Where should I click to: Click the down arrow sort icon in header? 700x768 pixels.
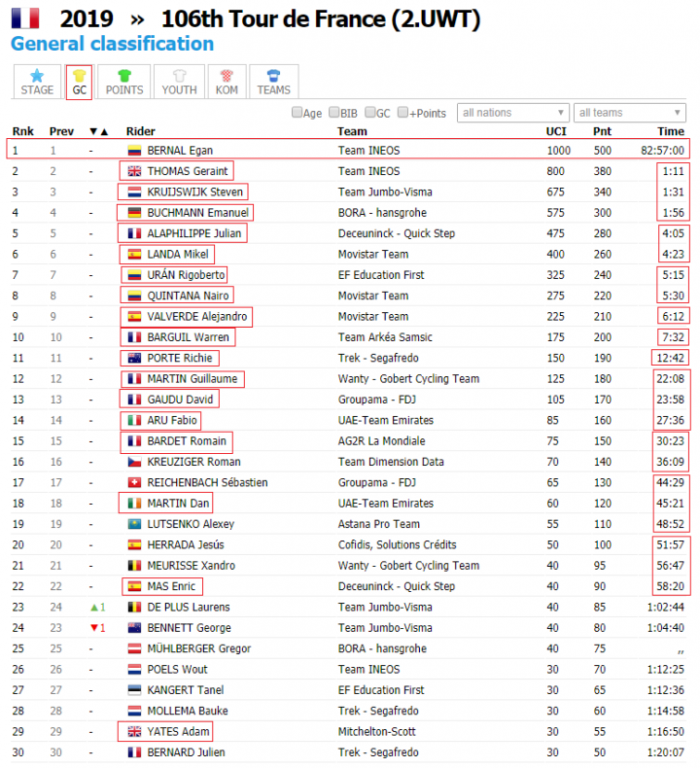click(93, 132)
